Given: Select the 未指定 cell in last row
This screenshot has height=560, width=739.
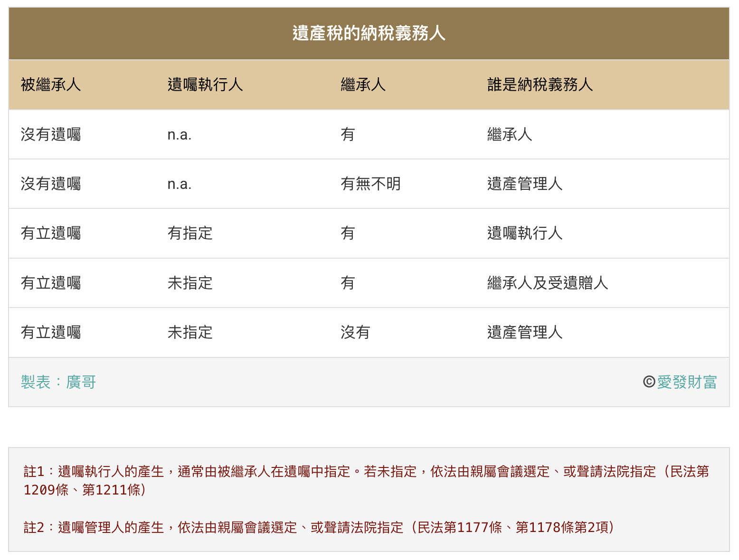Looking at the screenshot, I should [x=189, y=332].
